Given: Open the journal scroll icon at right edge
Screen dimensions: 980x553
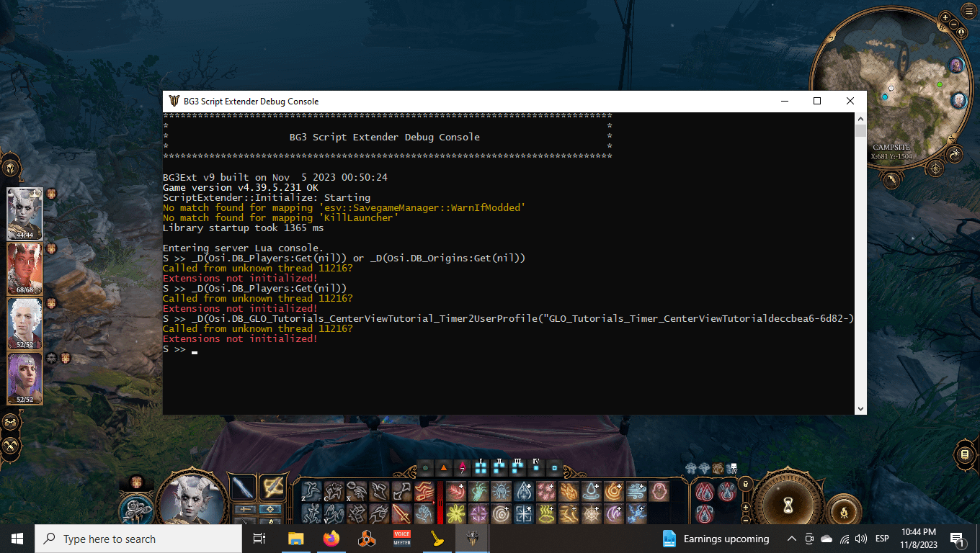Looking at the screenshot, I should pos(965,455).
